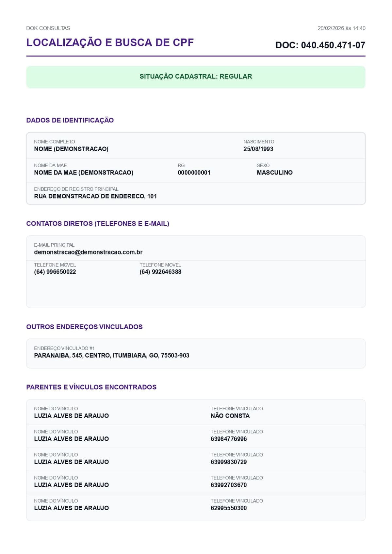Click the Parentes e Vínculos Encontrados heading
Viewport: 392px width, 554px height.
point(91,387)
